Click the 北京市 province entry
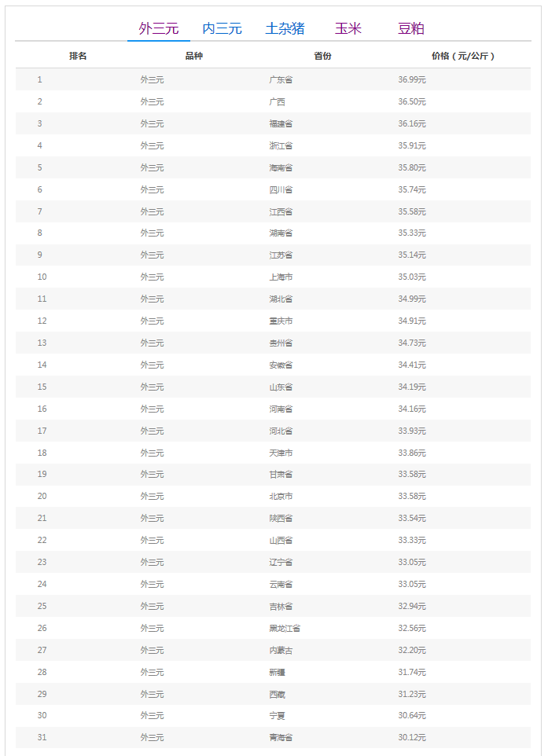Image resolution: width=548 pixels, height=756 pixels. pyautogui.click(x=281, y=497)
